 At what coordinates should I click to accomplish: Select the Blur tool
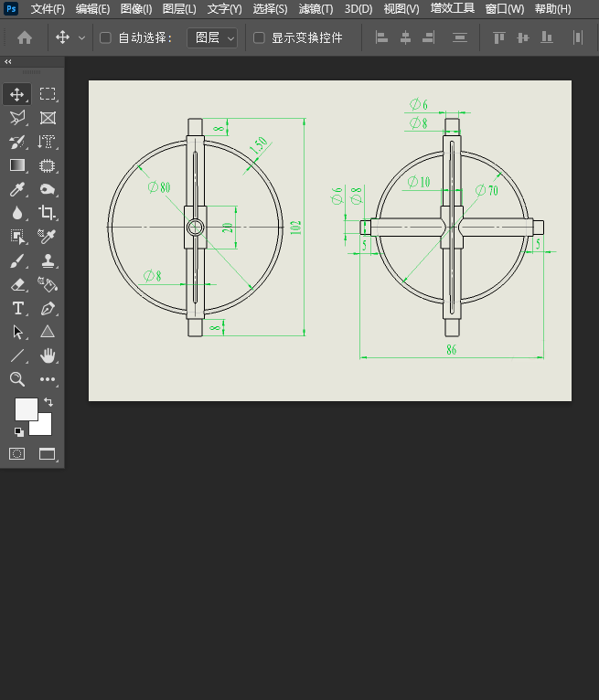click(17, 213)
